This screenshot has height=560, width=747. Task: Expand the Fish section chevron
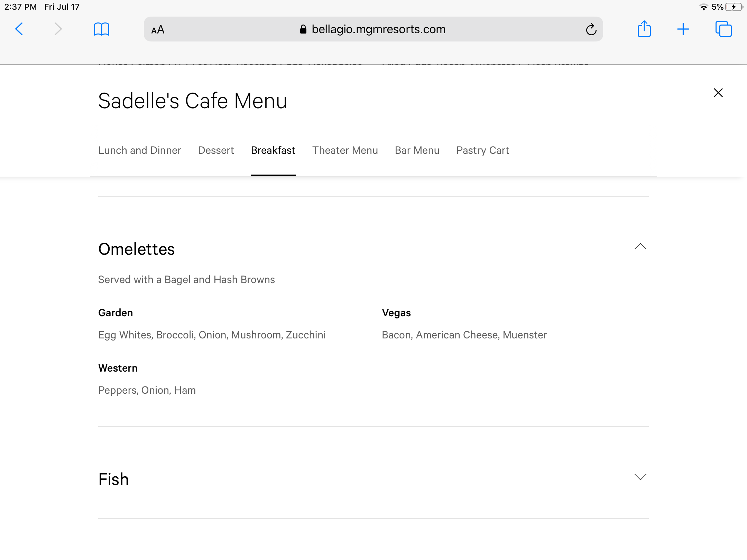[x=640, y=477]
